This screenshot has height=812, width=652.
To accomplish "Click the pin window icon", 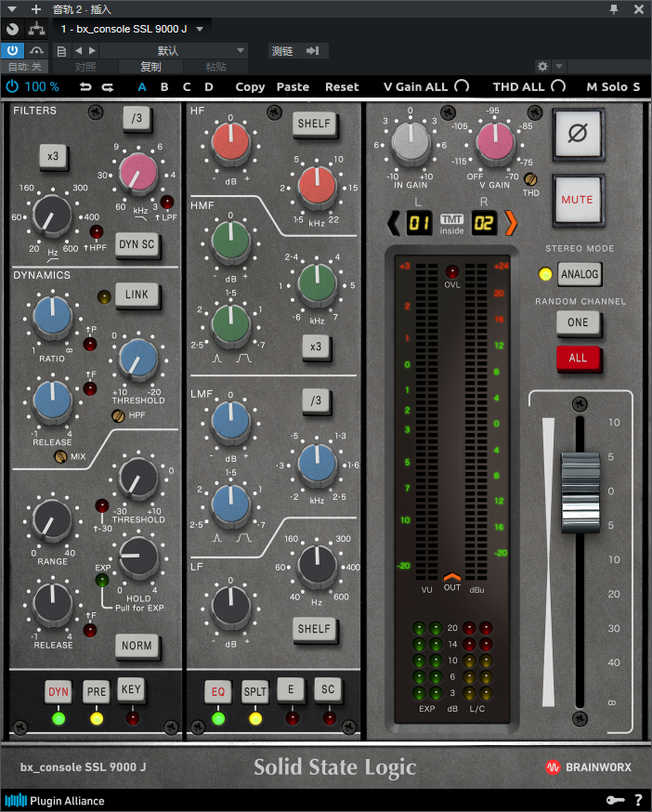I will point(614,8).
